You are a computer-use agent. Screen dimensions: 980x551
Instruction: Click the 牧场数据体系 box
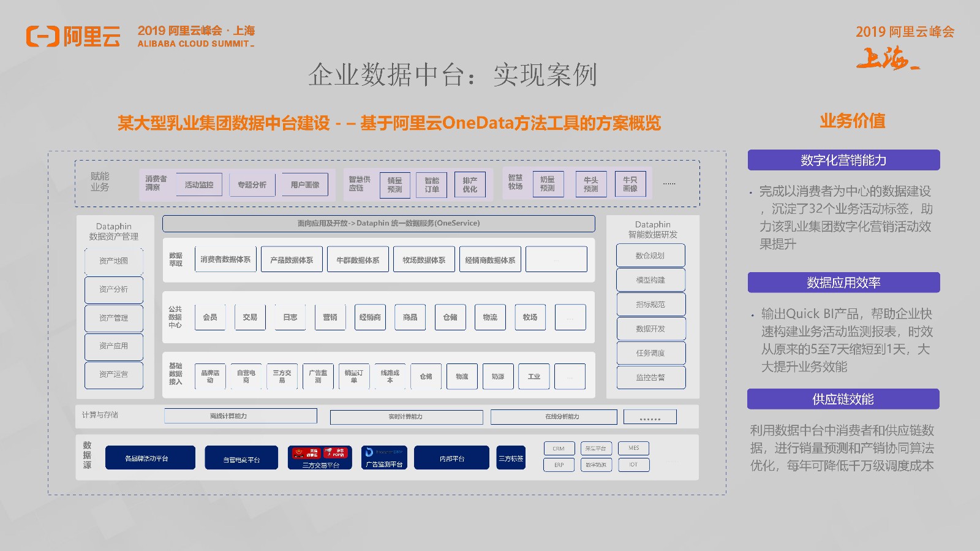[x=424, y=259]
